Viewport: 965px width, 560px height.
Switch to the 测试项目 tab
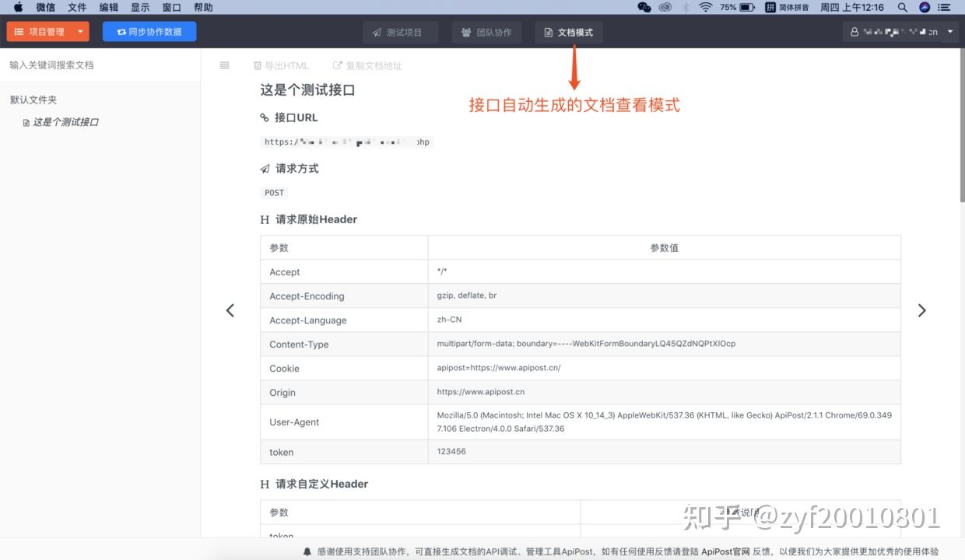(x=400, y=33)
